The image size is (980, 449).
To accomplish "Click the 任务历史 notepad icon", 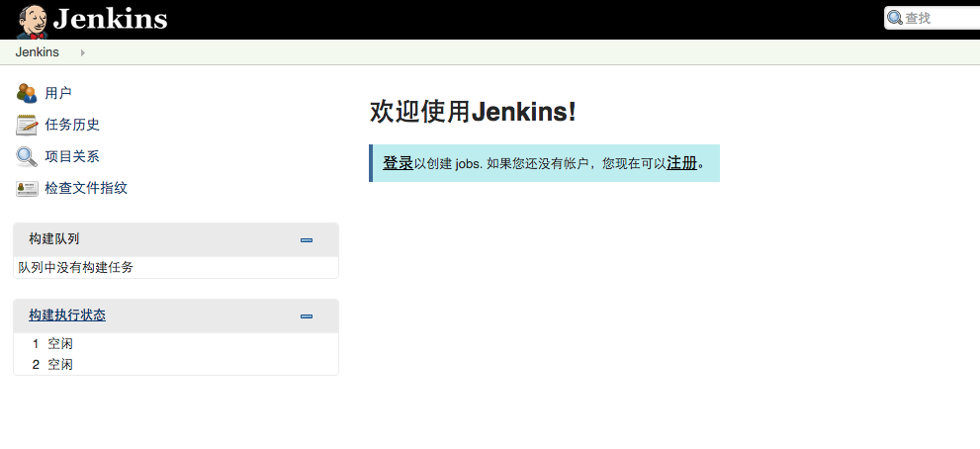I will coord(27,125).
